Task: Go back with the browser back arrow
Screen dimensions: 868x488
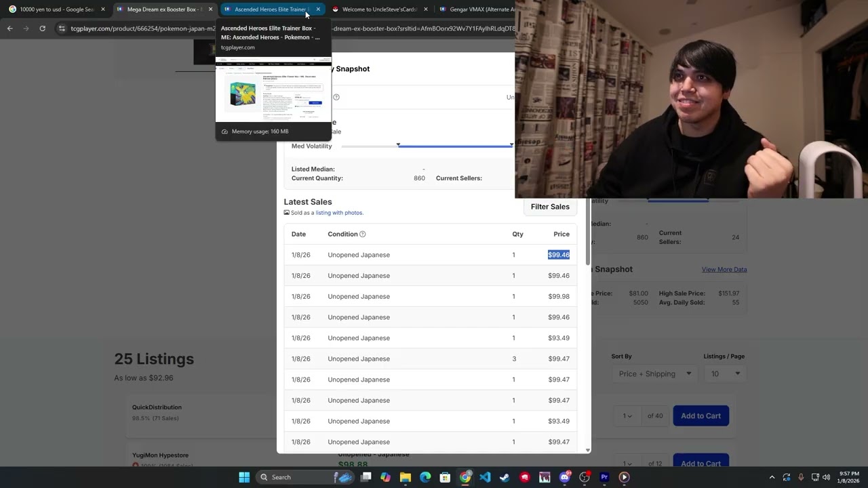Action: click(x=9, y=28)
